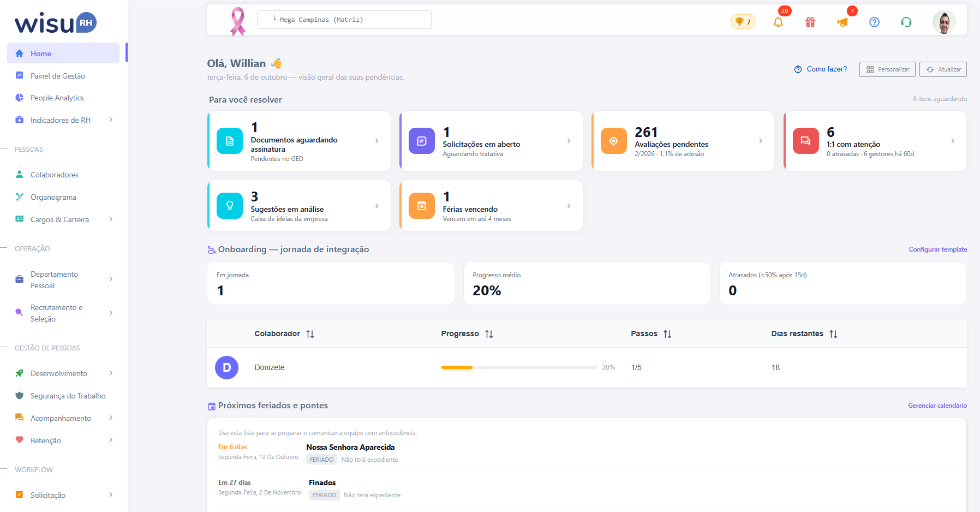Click Donizete's 20% progress bar
Screen dimensions: 980x512
pyautogui.click(x=519, y=367)
